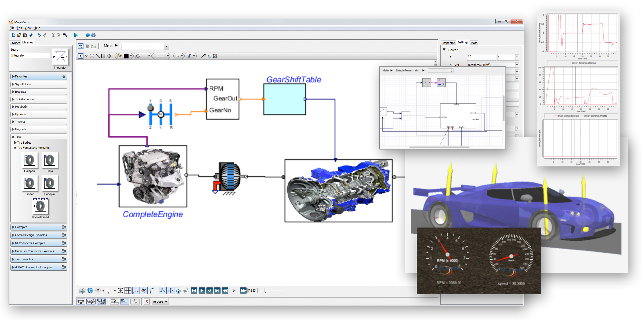Image resolution: width=644 pixels, height=320 pixels.
Task: Toggle the block diagram view button
Action: (81, 302)
